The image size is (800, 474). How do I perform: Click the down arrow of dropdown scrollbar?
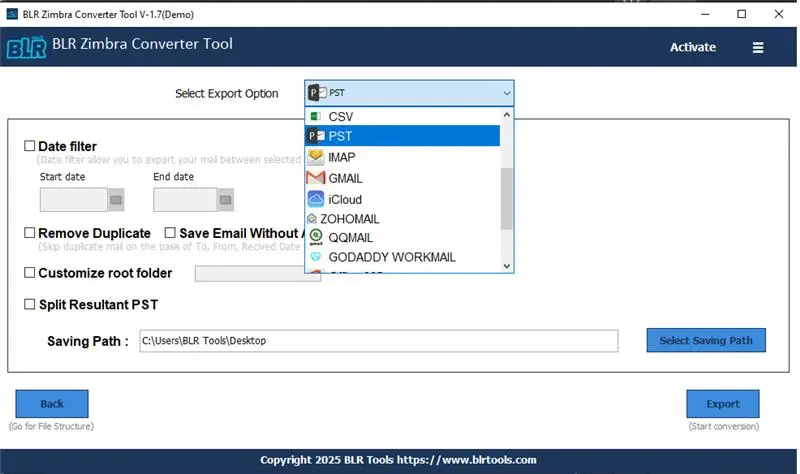[507, 265]
